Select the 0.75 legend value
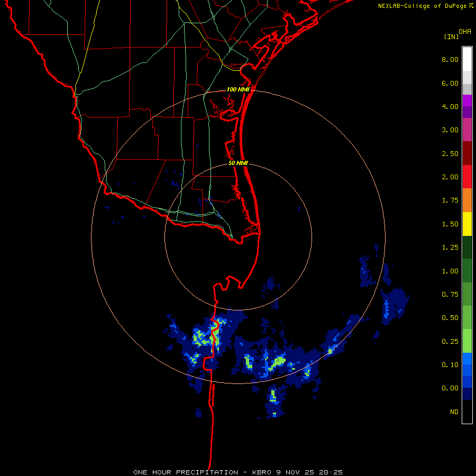This screenshot has height=476, width=476. (x=450, y=295)
